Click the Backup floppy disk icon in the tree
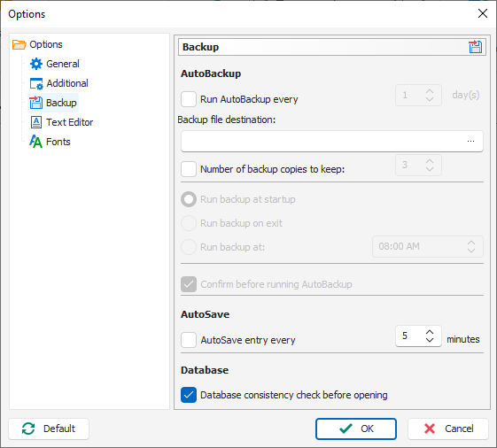497x448 pixels. point(35,103)
